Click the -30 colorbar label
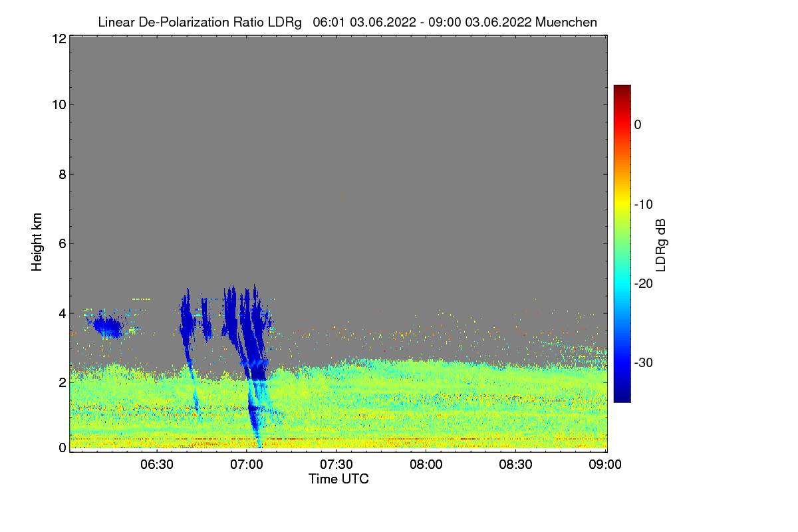The width and height of the screenshot is (798, 532). [x=644, y=363]
